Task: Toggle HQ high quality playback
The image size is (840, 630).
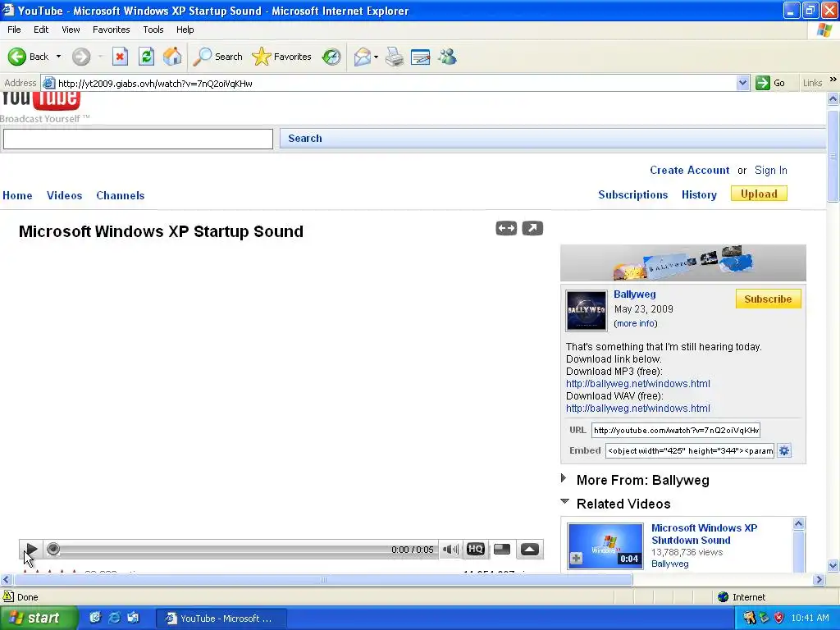Action: click(x=476, y=549)
